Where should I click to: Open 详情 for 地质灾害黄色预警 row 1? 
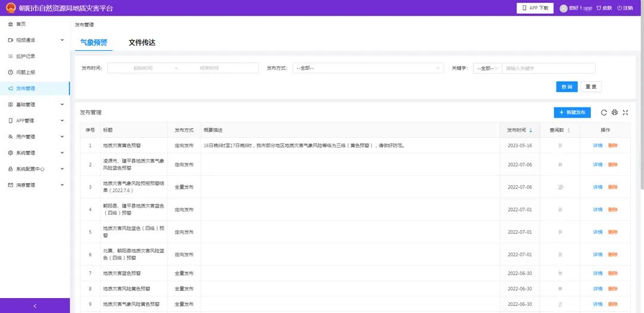[597, 145]
